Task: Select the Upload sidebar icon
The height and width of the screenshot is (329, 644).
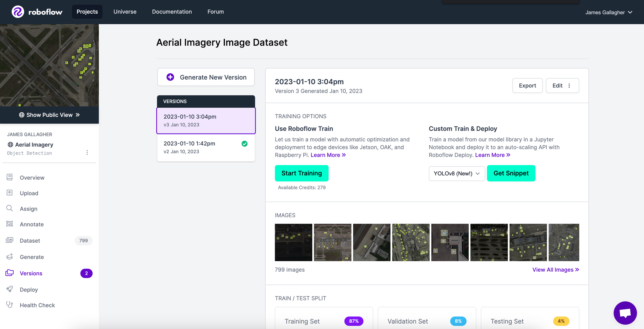Action: pyautogui.click(x=10, y=193)
